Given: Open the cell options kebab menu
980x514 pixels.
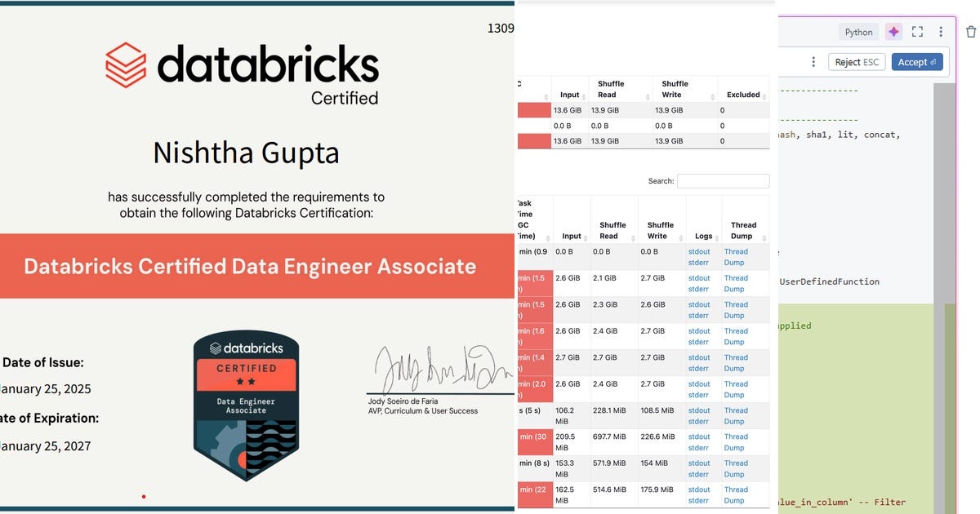Looking at the screenshot, I should point(938,31).
